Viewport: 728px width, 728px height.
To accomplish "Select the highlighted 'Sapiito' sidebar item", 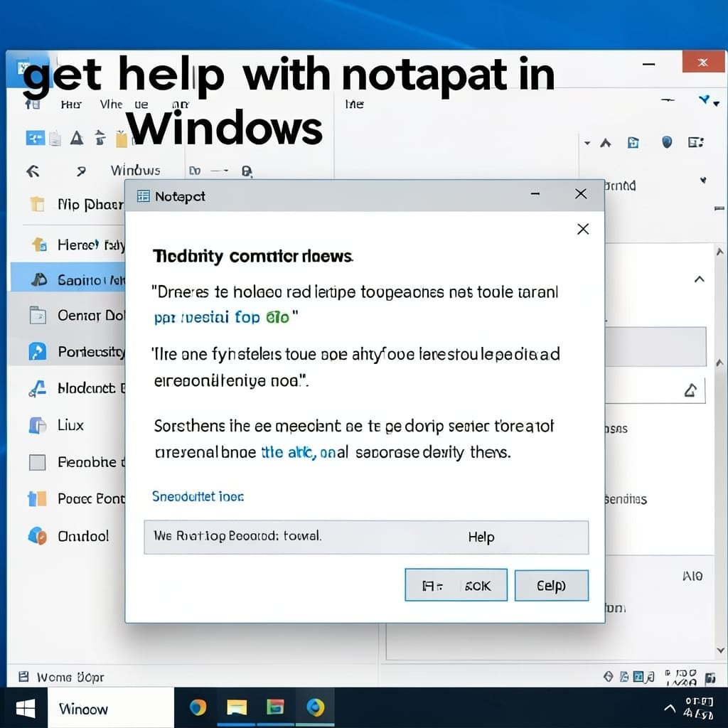I will 68,280.
